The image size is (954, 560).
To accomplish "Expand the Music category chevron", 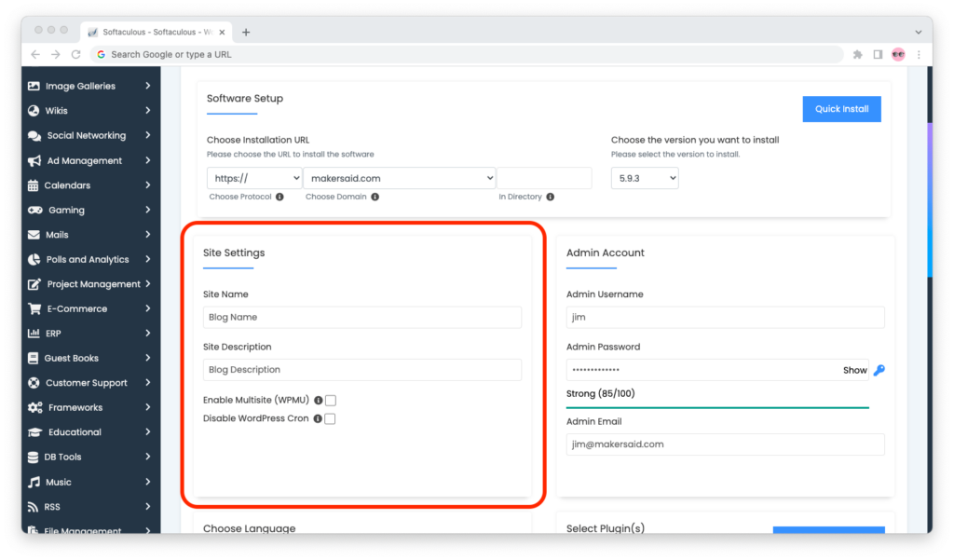I will (x=148, y=482).
